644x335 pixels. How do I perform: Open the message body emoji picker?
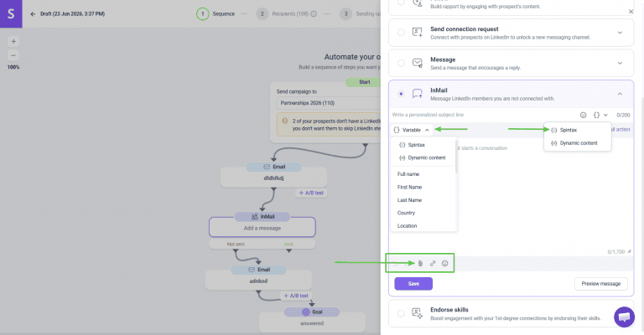(444, 264)
